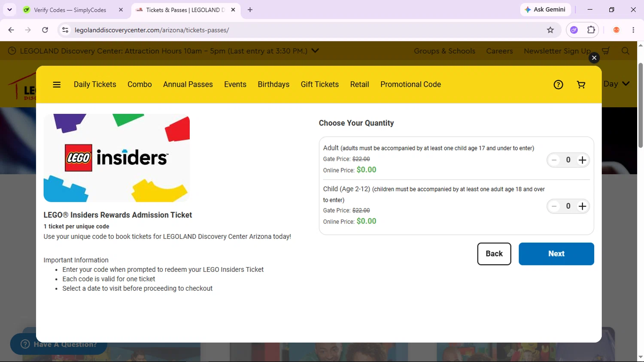
Task: Expand attraction hours dropdown chevron
Action: [x=315, y=51]
